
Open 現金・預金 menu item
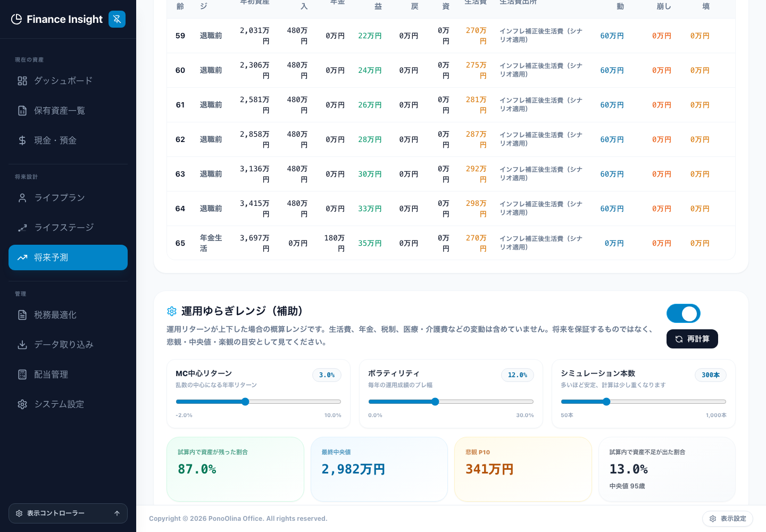tap(68, 140)
